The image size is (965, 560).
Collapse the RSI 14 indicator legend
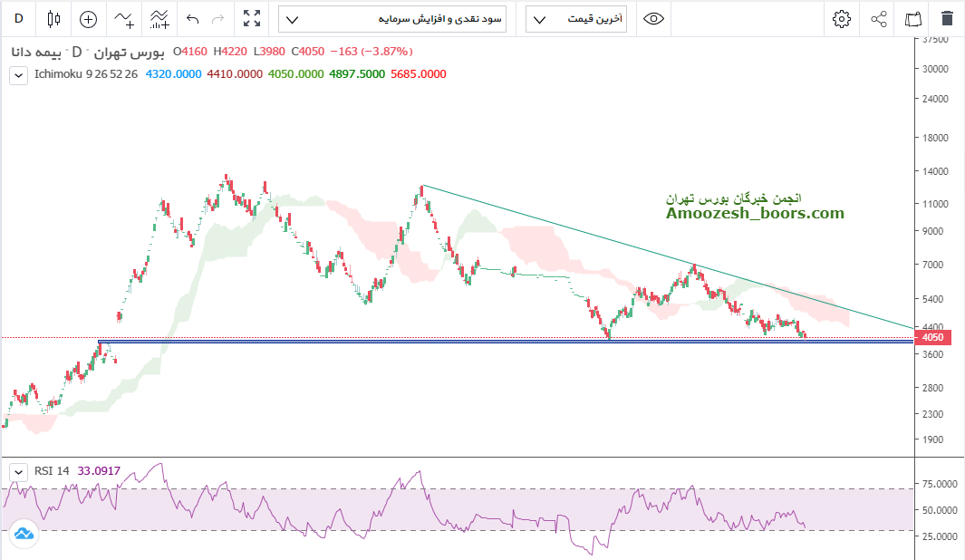click(18, 472)
